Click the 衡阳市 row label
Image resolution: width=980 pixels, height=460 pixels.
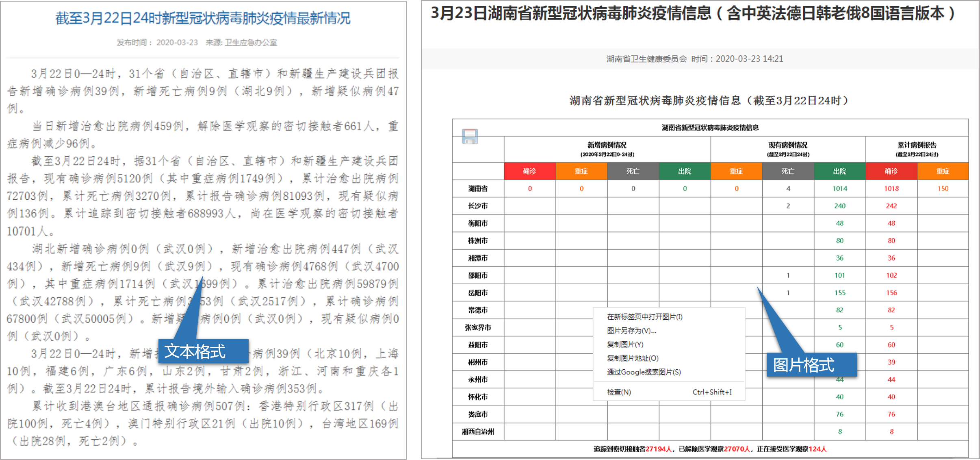pyautogui.click(x=478, y=223)
